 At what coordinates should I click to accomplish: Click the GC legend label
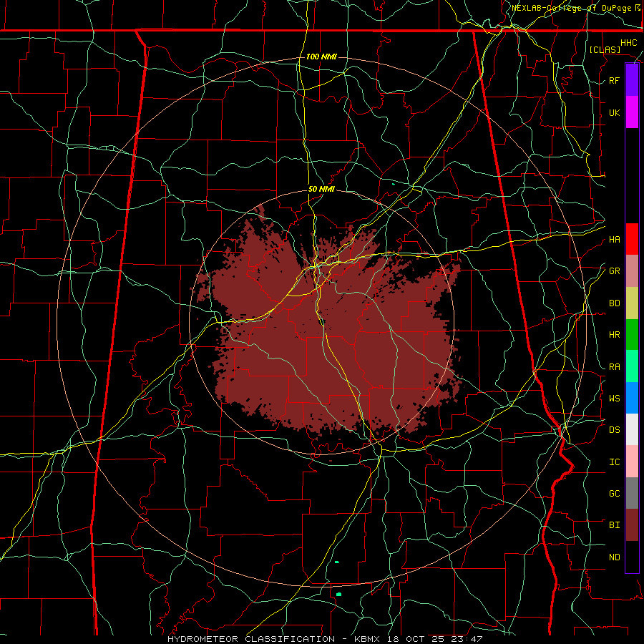(x=614, y=493)
